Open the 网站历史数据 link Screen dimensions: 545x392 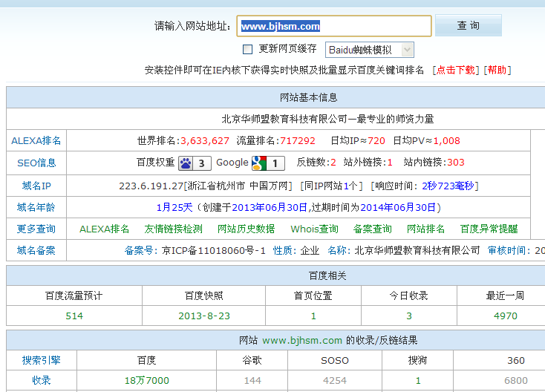click(x=246, y=229)
